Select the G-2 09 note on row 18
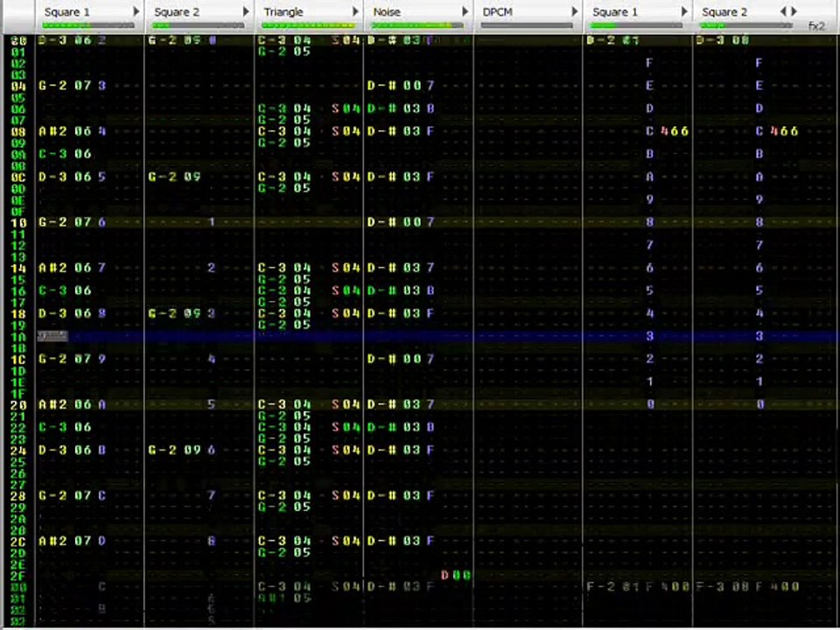This screenshot has height=630, width=840. [x=175, y=313]
